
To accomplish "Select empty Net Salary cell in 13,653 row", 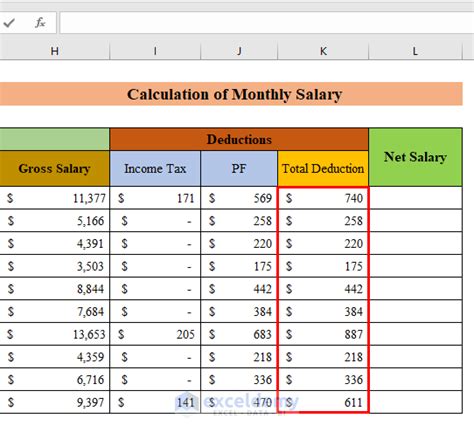I will [x=415, y=334].
